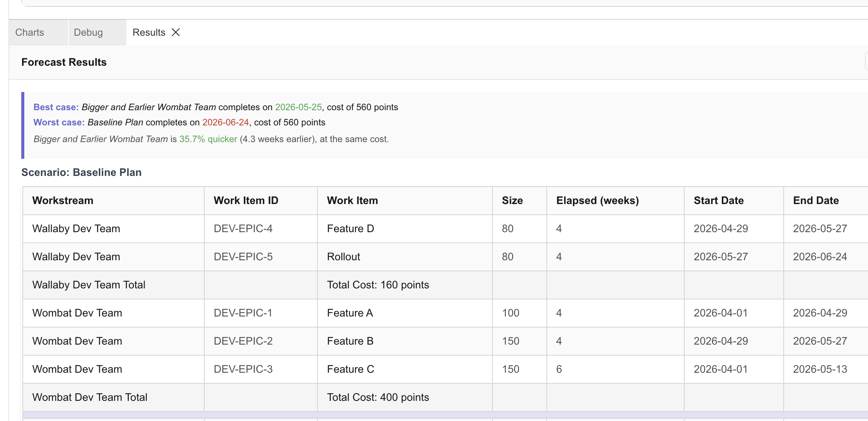868x421 pixels.
Task: Click the 35.7% quicker text
Action: click(x=208, y=139)
